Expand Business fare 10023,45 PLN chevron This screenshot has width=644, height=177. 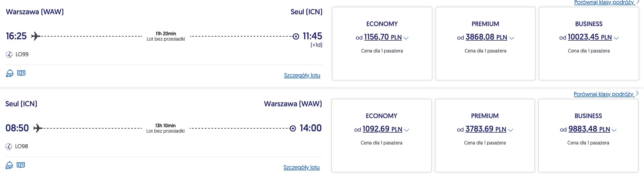[616, 38]
